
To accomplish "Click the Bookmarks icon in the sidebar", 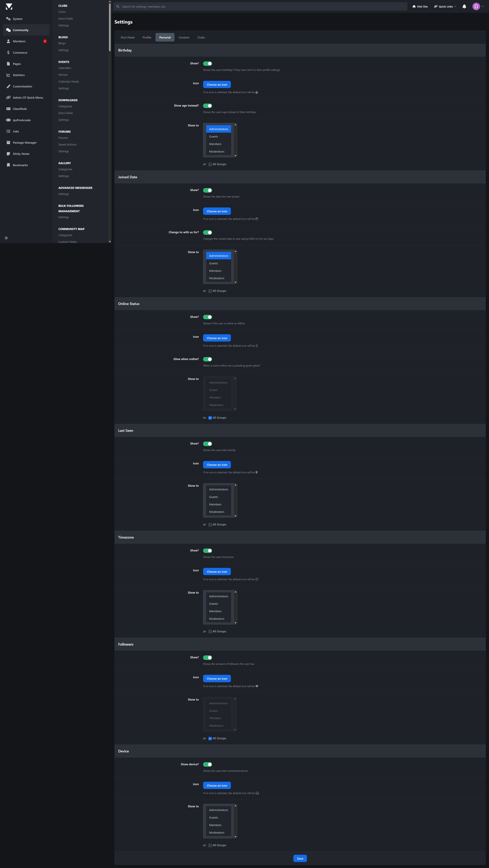I will pyautogui.click(x=8, y=165).
